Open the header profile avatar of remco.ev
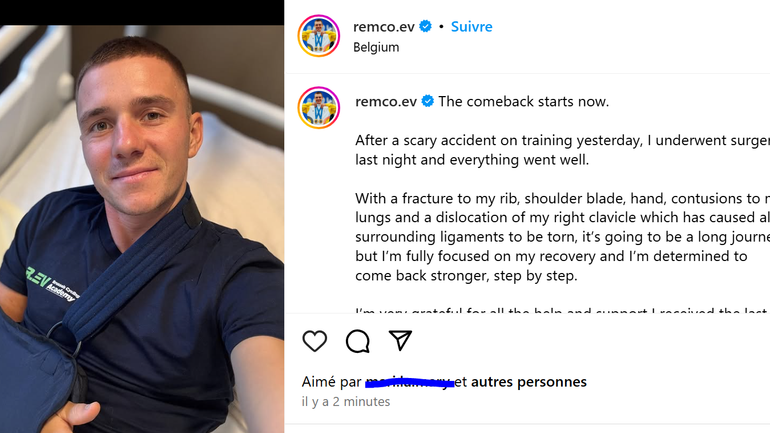 pos(319,36)
